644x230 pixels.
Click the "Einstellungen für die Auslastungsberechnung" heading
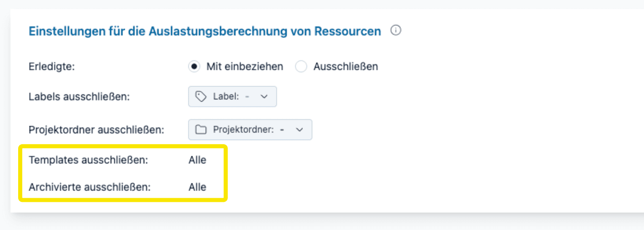205,31
